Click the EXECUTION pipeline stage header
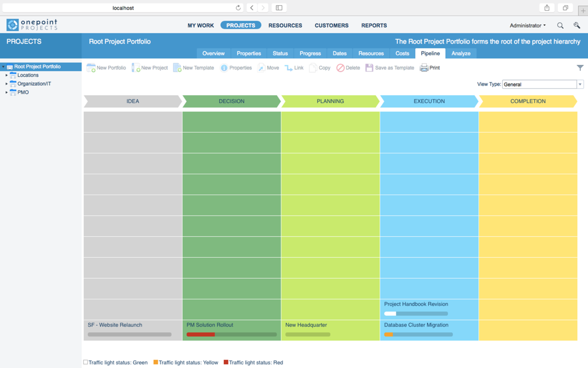The image size is (588, 368). click(x=429, y=101)
